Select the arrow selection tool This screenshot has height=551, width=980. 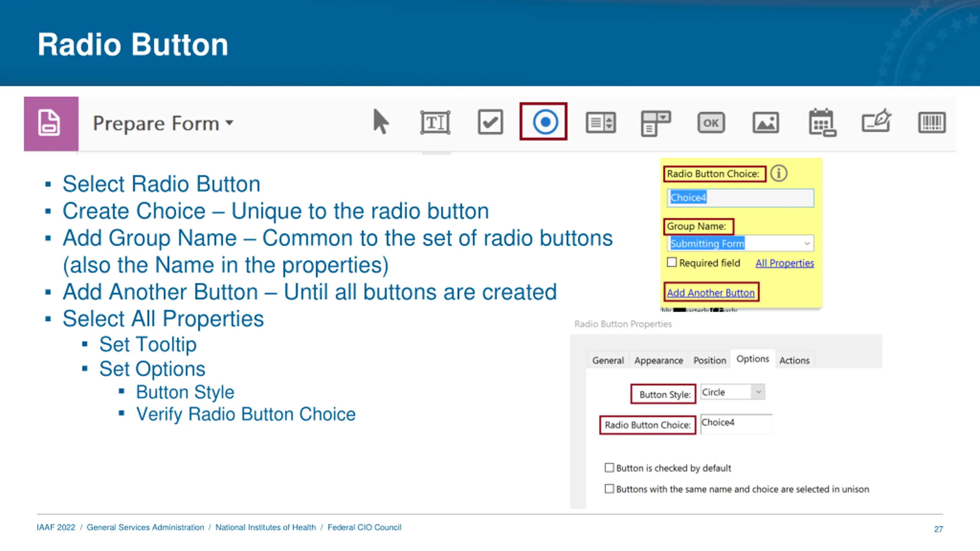pos(381,122)
